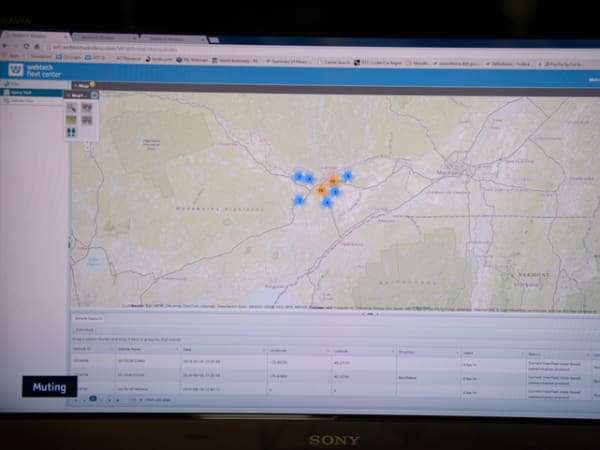Select the first fleet item in left sidebar
Screen dimensions: 600x450
tap(20, 92)
